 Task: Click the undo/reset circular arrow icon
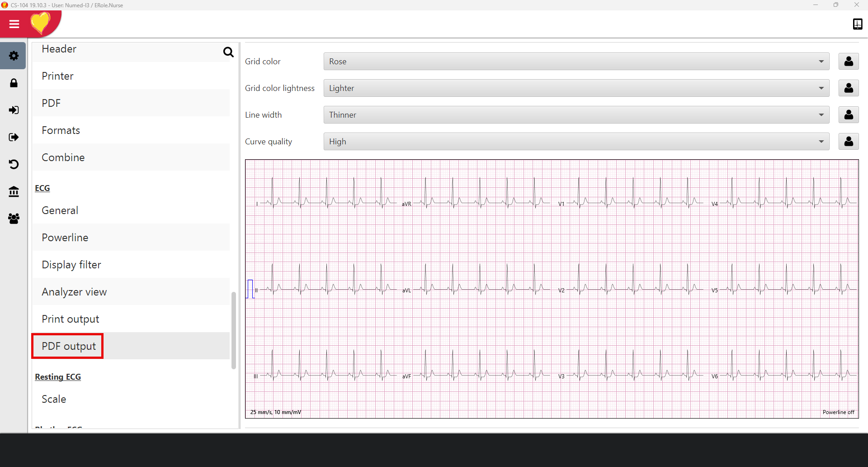(x=14, y=164)
